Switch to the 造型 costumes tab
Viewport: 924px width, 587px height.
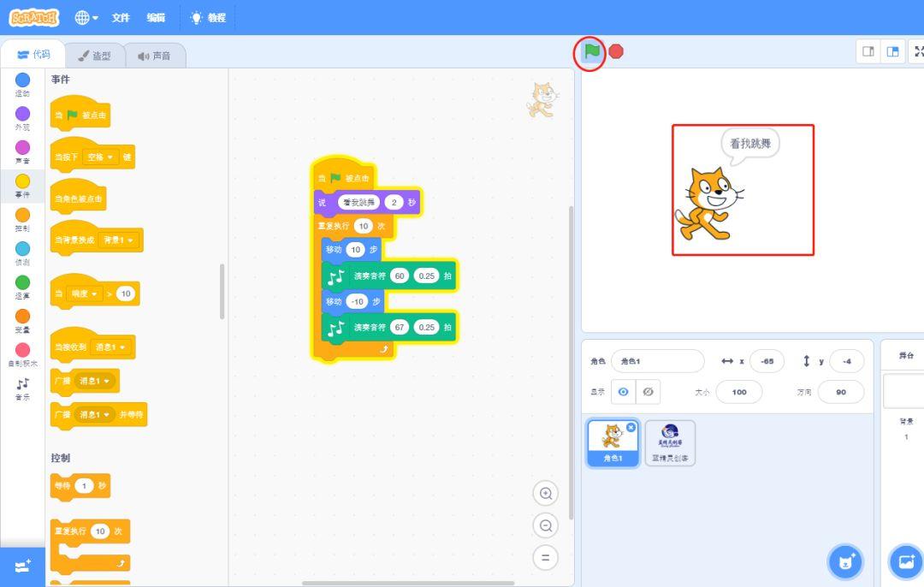click(95, 56)
